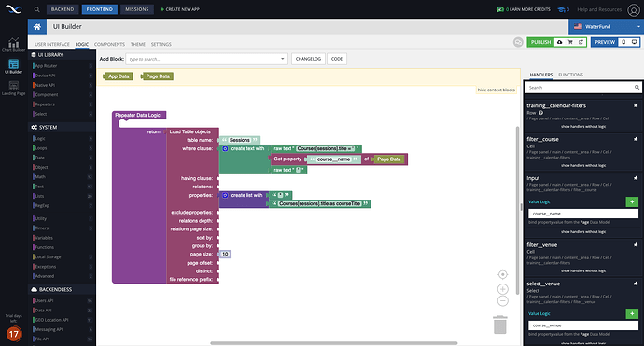Click the green cash credits icon
This screenshot has width=644, height=346.
coord(500,9)
